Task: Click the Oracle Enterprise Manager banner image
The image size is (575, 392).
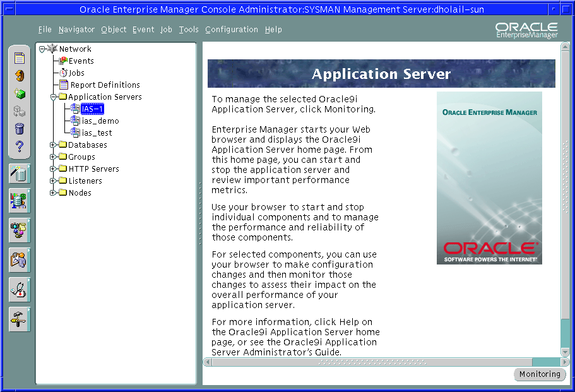Action: [x=489, y=178]
